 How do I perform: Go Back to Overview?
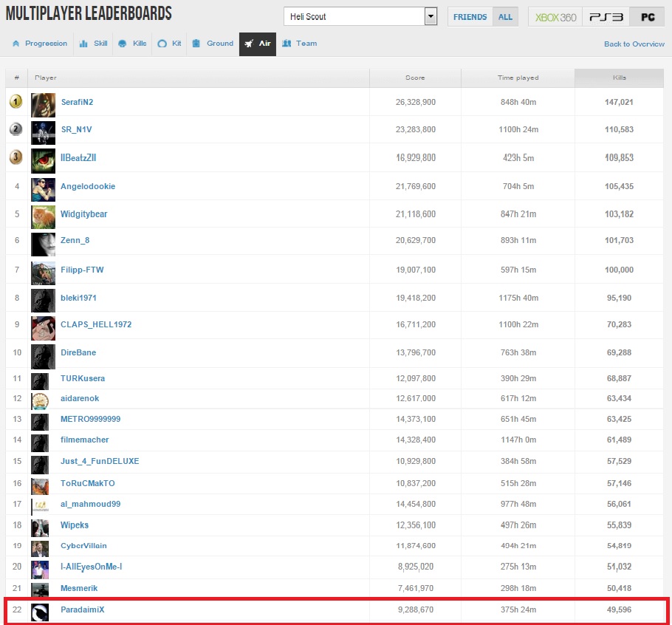click(634, 44)
